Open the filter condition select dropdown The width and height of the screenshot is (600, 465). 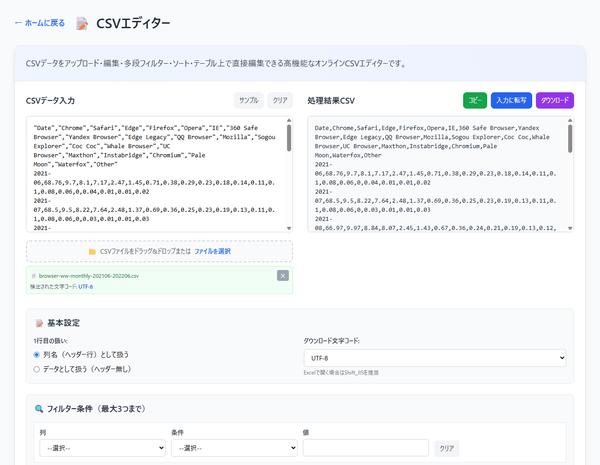pyautogui.click(x=233, y=448)
